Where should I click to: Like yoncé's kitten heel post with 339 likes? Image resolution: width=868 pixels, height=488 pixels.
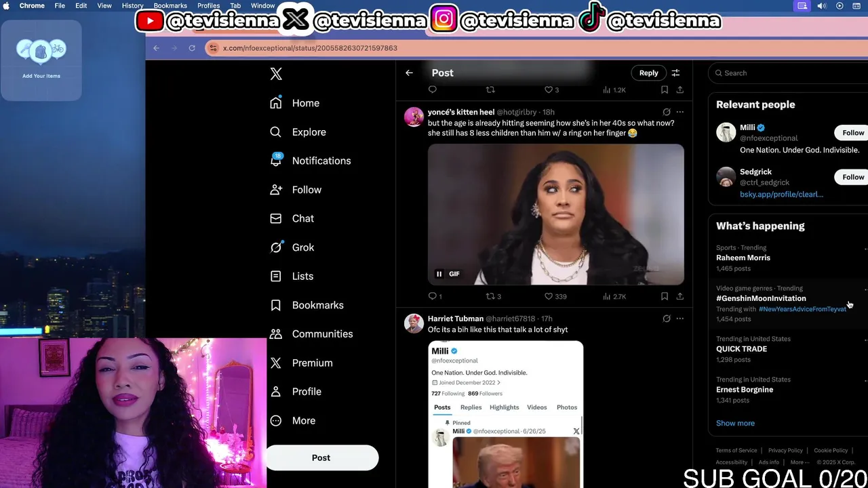[555, 296]
